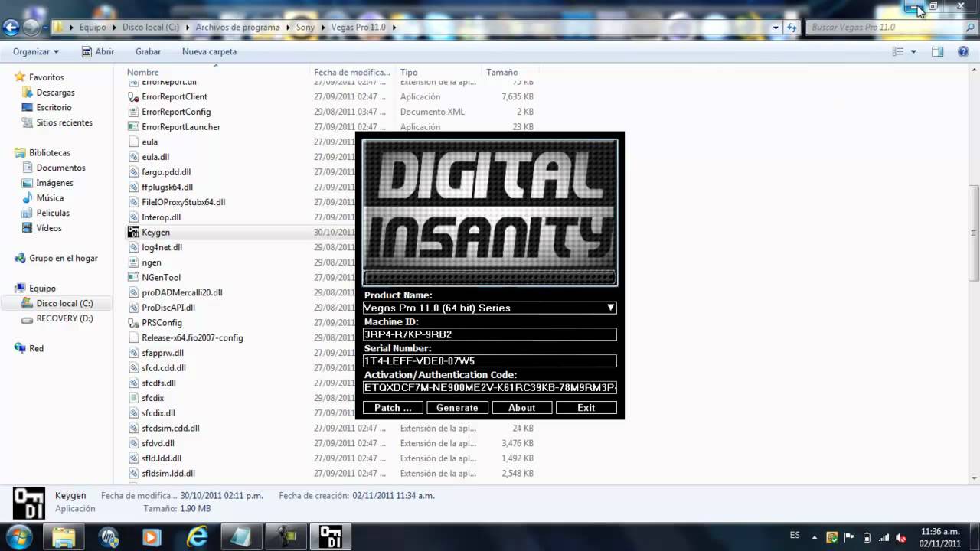This screenshot has width=980, height=551.
Task: Select the NGenTool file icon
Action: click(x=133, y=278)
